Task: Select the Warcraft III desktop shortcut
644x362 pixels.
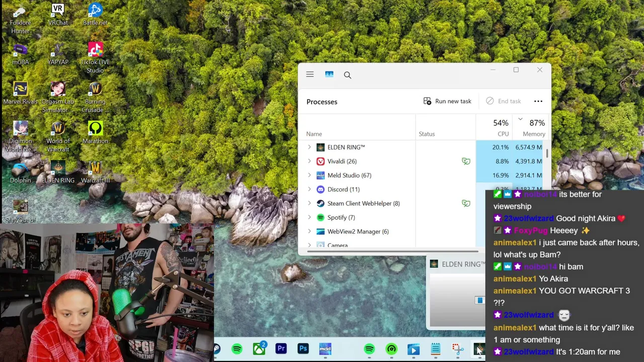Action: pos(95,172)
